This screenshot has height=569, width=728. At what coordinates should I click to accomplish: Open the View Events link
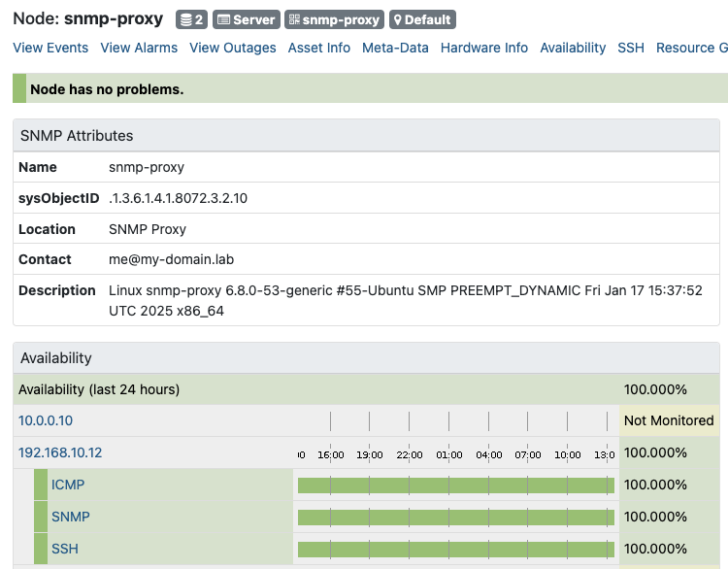[50, 48]
